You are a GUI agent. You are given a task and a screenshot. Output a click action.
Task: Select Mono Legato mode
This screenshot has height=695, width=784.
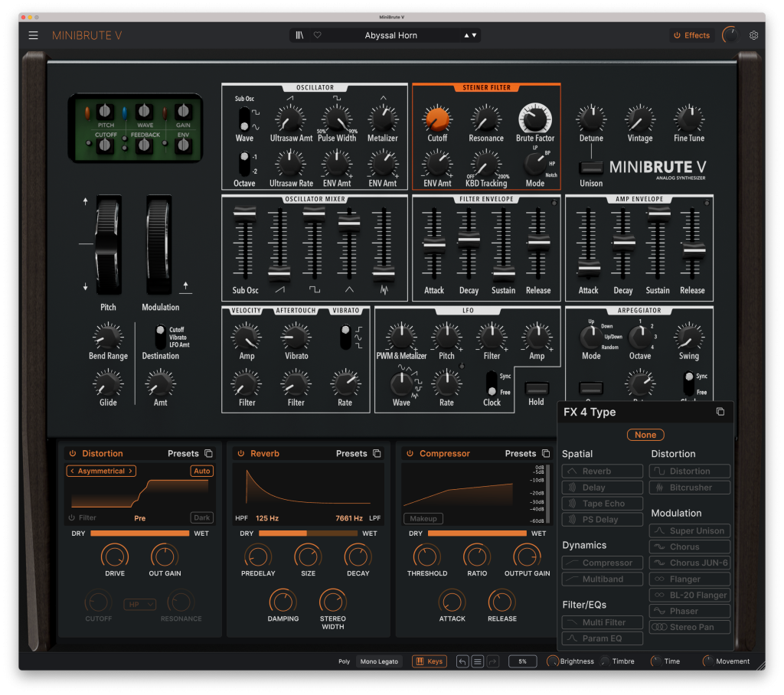pos(379,661)
